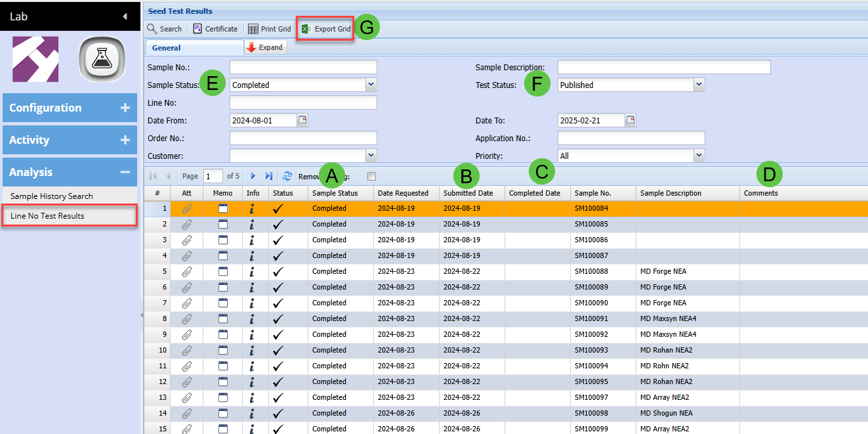
Task: Open the Certificate toolbar icon
Action: tap(197, 29)
